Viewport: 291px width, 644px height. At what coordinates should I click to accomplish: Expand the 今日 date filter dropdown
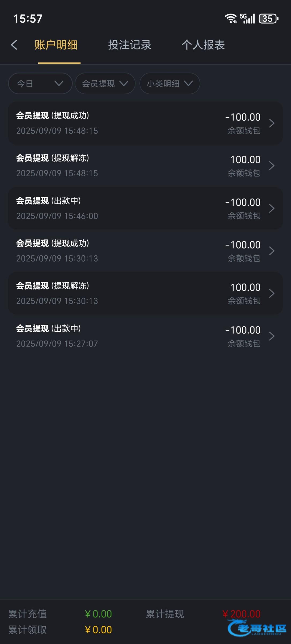pos(40,83)
